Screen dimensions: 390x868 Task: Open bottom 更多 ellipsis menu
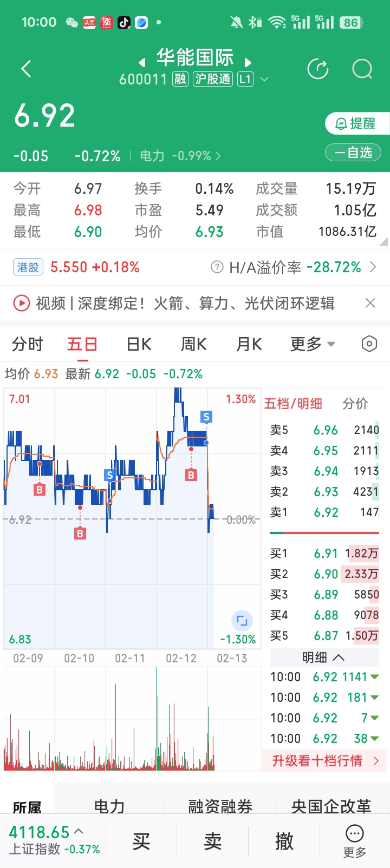[355, 841]
